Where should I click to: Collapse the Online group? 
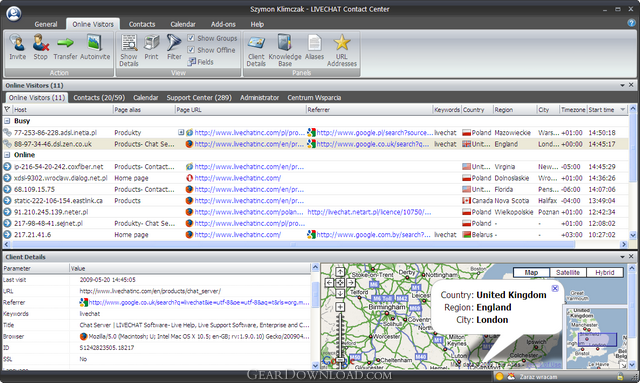click(x=7, y=155)
